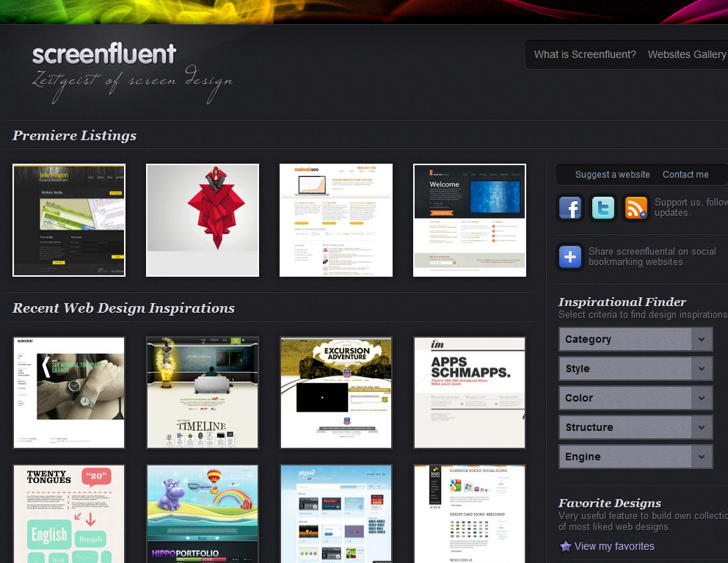Click the screenfluent logo
Screen dimensions: 728x563
[x=104, y=54]
